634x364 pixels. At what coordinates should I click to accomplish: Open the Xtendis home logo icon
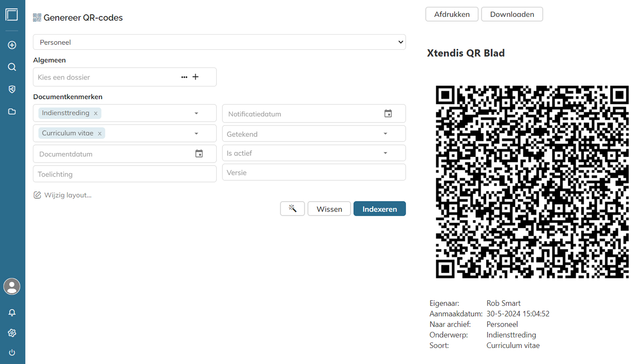pyautogui.click(x=12, y=15)
